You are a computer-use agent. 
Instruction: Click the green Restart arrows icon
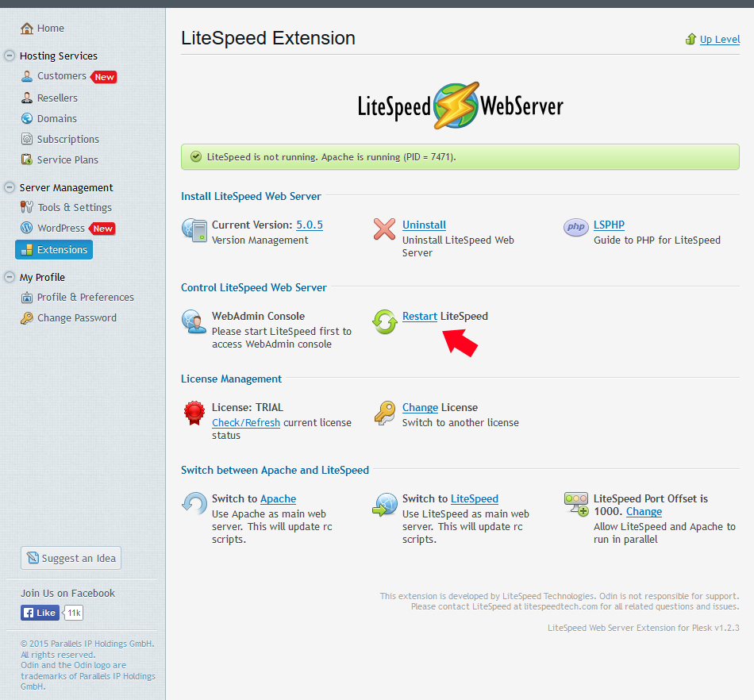pyautogui.click(x=385, y=321)
